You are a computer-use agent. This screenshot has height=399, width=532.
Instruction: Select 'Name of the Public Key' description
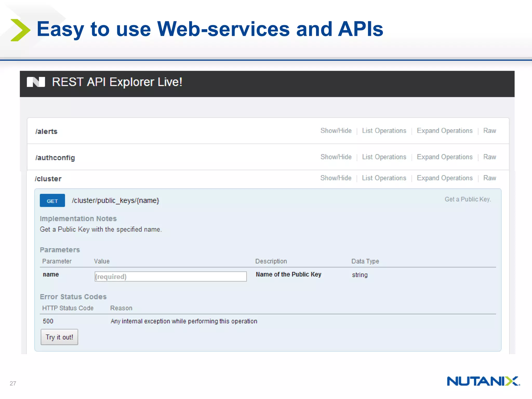[289, 275]
